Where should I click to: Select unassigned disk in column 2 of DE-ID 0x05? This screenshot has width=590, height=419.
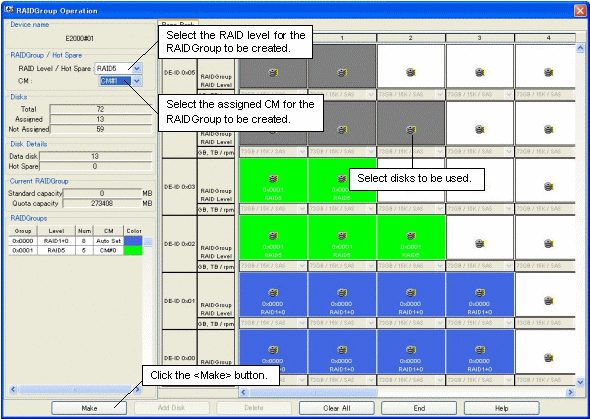coord(411,67)
